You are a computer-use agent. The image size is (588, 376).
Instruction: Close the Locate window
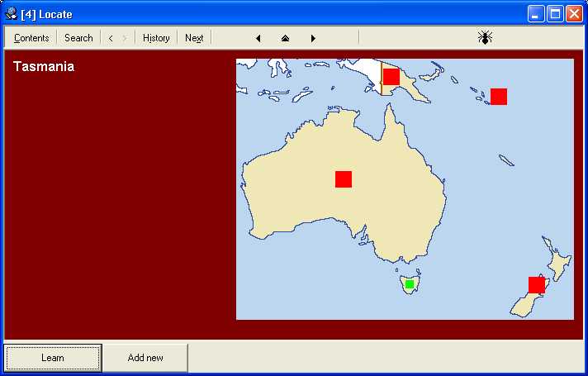pyautogui.click(x=574, y=14)
